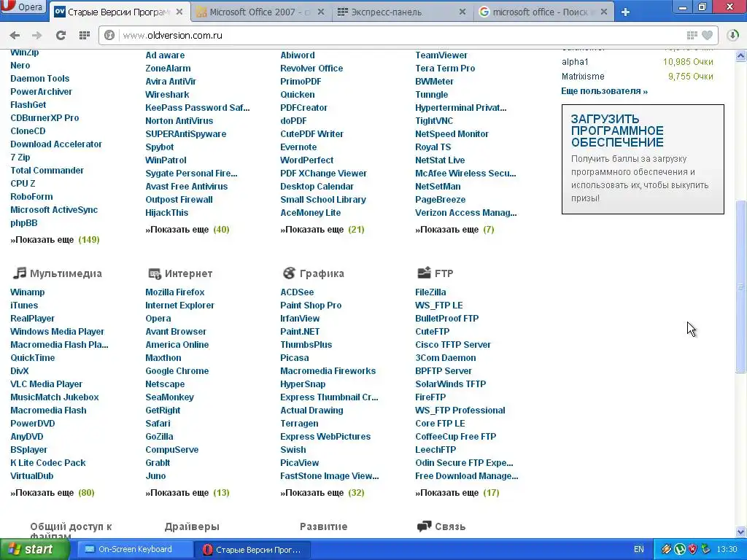Open the PDFCreator link
This screenshot has width=747, height=560.
pos(303,108)
